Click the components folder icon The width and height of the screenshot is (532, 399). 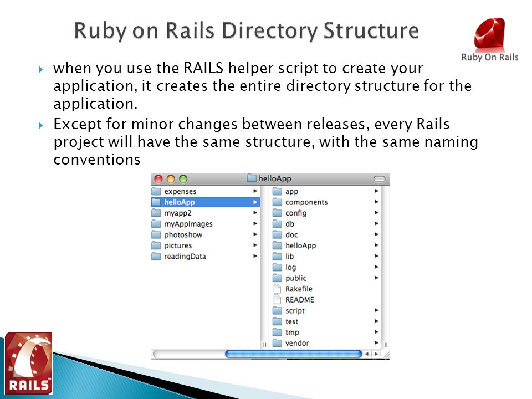[x=277, y=202]
